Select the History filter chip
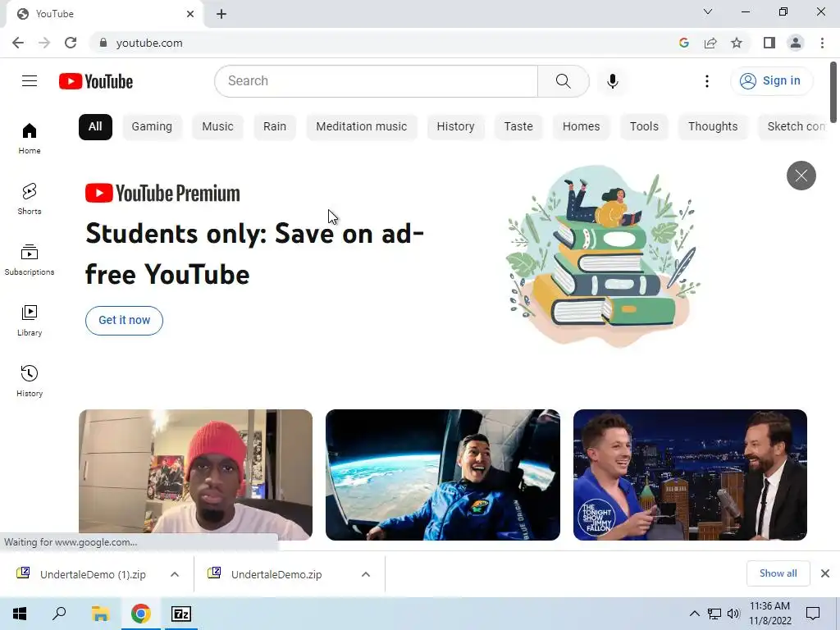 pyautogui.click(x=455, y=127)
